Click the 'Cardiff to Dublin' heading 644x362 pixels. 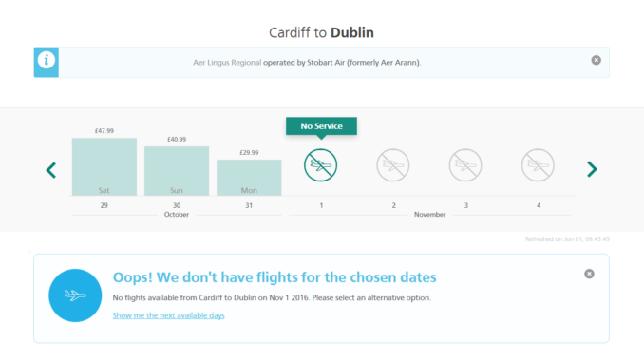[x=321, y=32]
